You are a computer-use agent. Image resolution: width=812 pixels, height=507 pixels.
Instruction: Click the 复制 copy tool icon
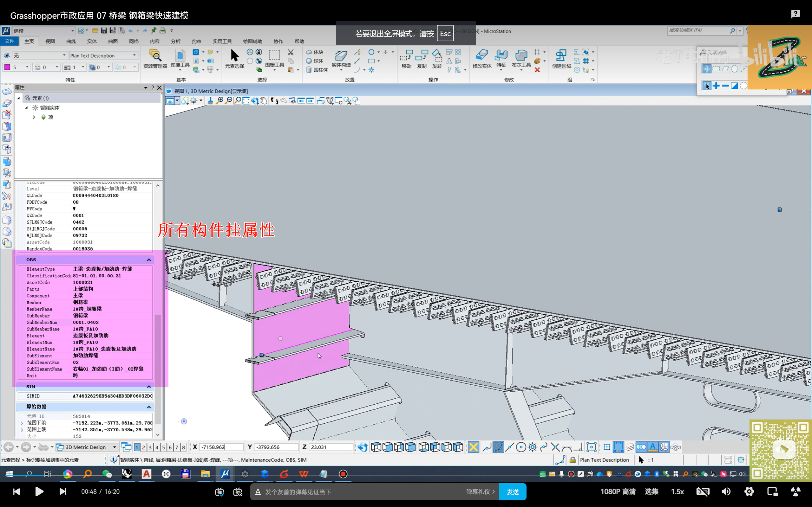point(422,56)
